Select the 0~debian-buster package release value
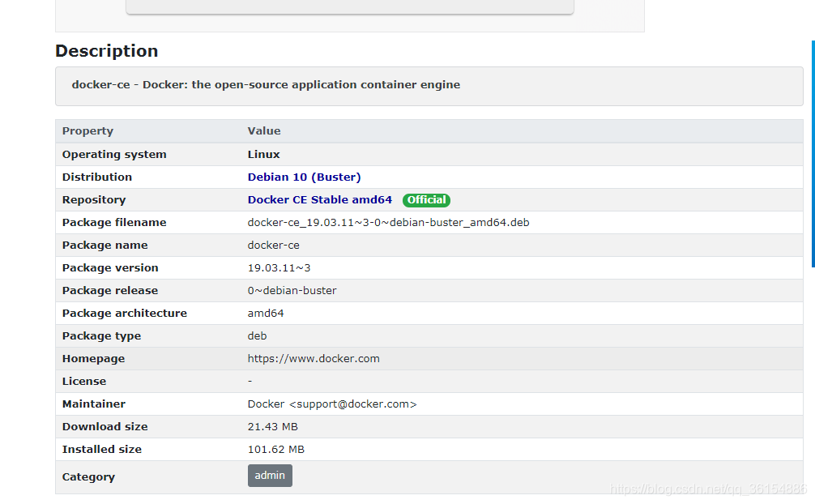This screenshot has height=504, width=815. pos(292,291)
